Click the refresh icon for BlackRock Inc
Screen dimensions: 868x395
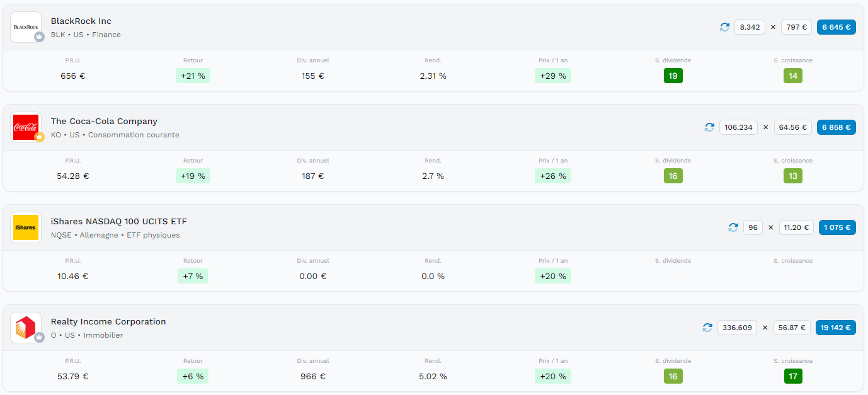point(725,27)
